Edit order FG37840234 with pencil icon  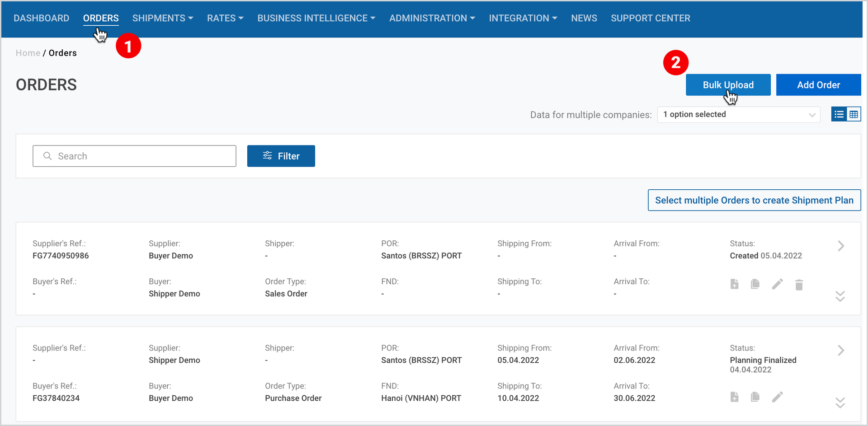(777, 397)
